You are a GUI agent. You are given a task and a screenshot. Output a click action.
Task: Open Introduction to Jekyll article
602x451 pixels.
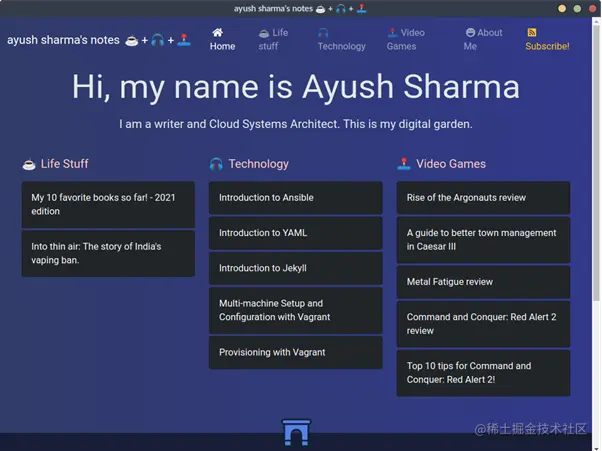tap(296, 268)
